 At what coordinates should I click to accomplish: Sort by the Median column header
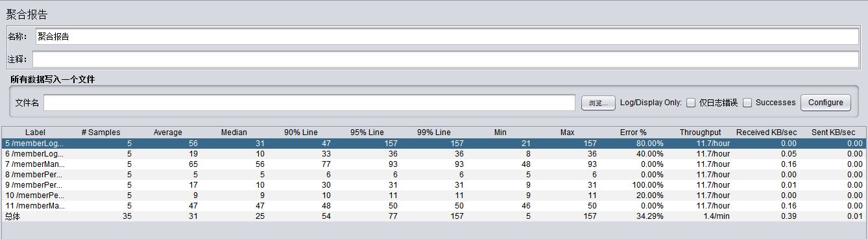[234, 132]
